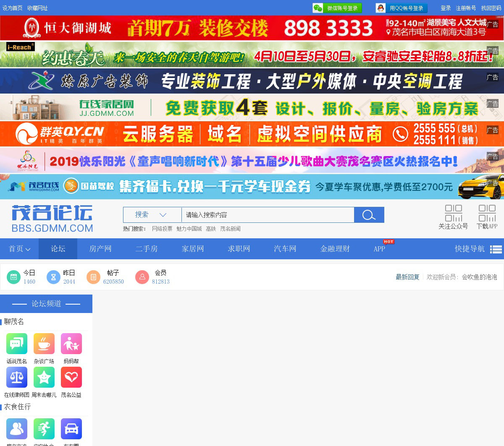
Task: Open the 茂名公益 heart icon
Action: pyautogui.click(x=71, y=377)
